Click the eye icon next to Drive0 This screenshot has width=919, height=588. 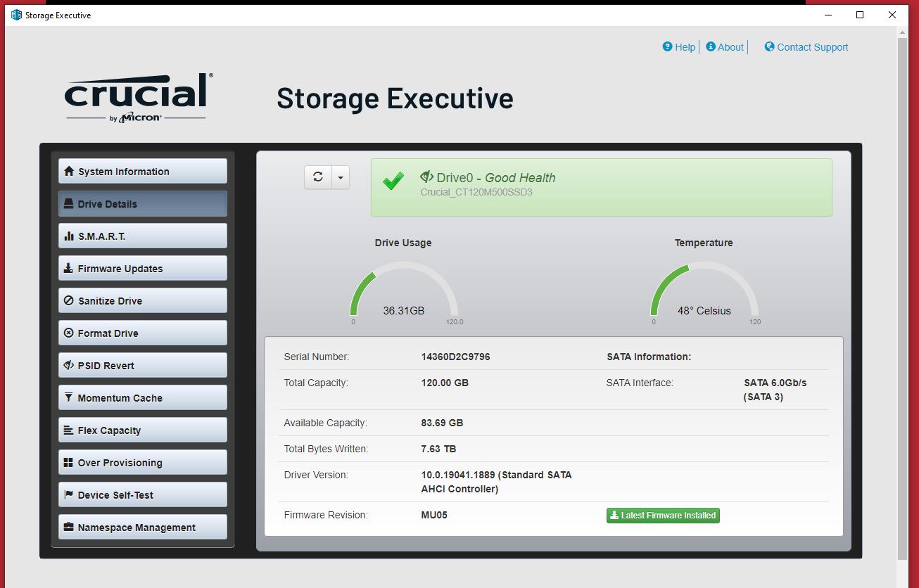(426, 177)
